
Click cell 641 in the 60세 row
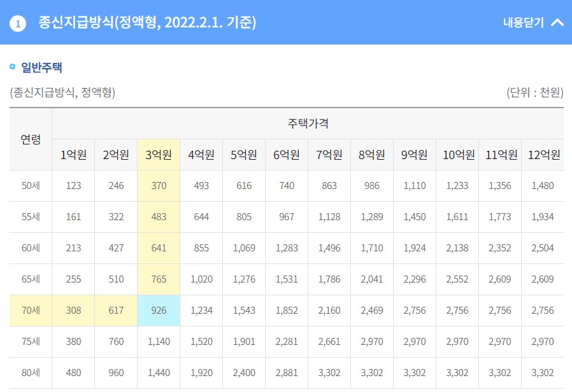pyautogui.click(x=159, y=248)
